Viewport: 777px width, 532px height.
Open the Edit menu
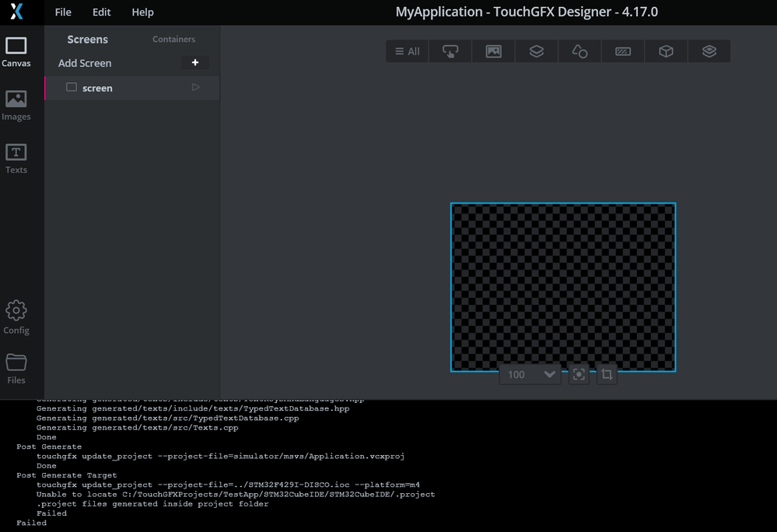102,12
